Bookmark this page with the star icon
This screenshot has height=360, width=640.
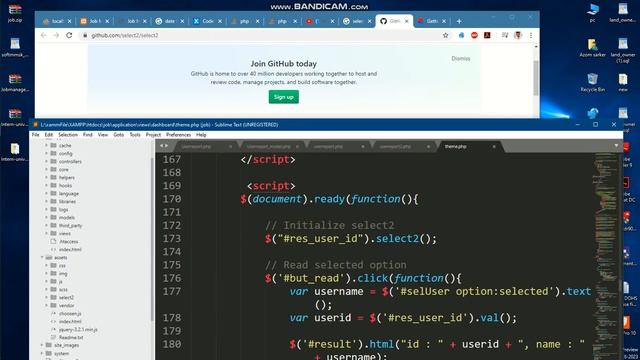click(445, 36)
